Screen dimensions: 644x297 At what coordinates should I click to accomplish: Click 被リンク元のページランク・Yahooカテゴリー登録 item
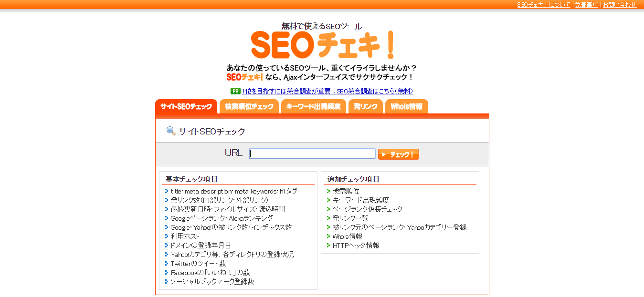click(x=400, y=227)
